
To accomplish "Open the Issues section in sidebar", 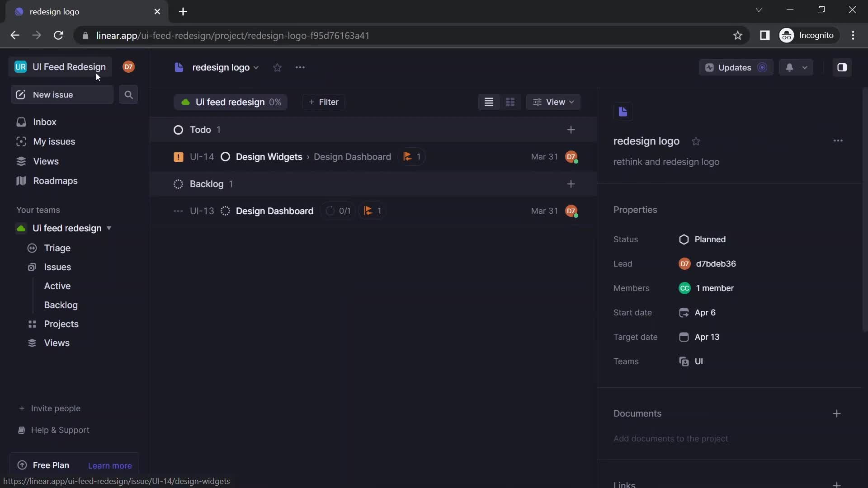I will [x=57, y=266].
